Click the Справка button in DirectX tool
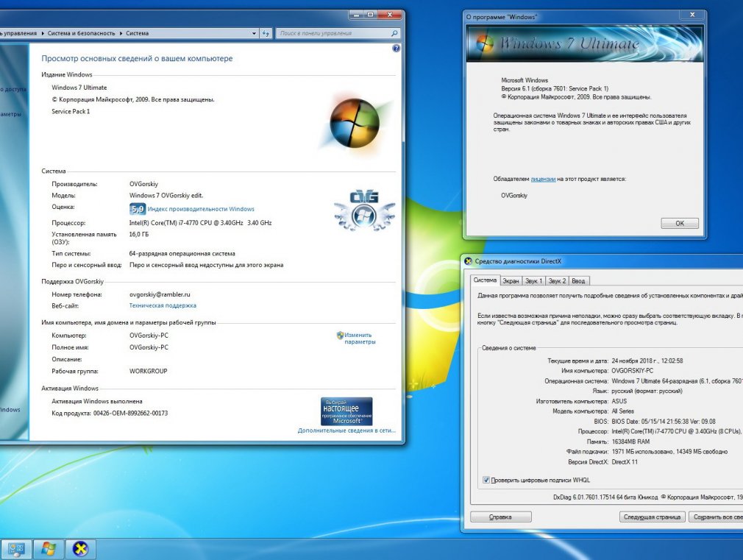743x560 pixels. [x=500, y=517]
